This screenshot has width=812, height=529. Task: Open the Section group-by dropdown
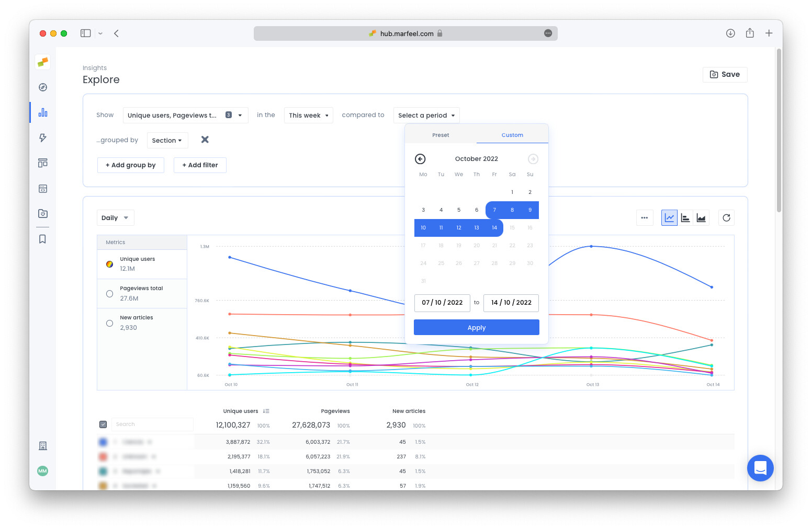167,141
